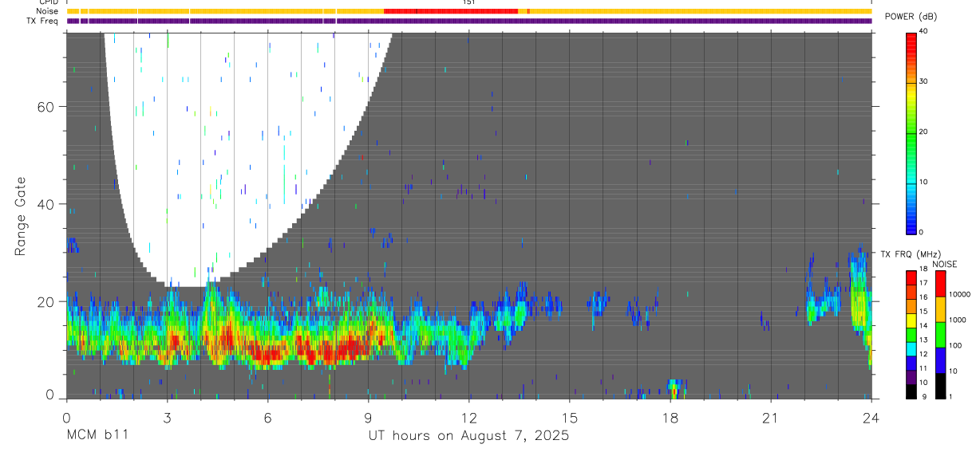The image size is (980, 452).
Task: Click the red 17-18 MHz TX FRQ swatch
Action: coord(911,277)
